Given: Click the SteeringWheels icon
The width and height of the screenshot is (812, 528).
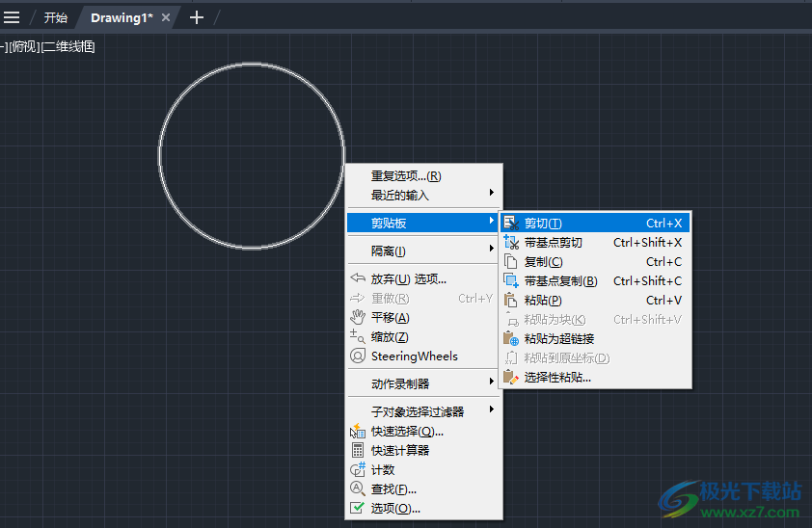Looking at the screenshot, I should pyautogui.click(x=358, y=356).
